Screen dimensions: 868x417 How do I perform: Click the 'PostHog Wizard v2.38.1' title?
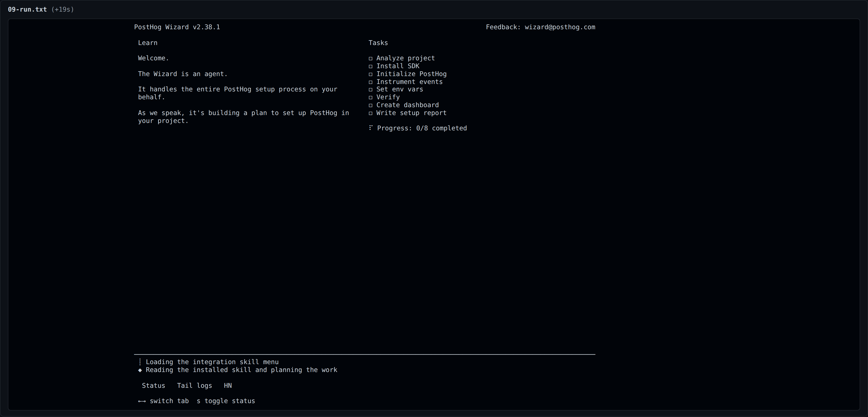pos(177,27)
